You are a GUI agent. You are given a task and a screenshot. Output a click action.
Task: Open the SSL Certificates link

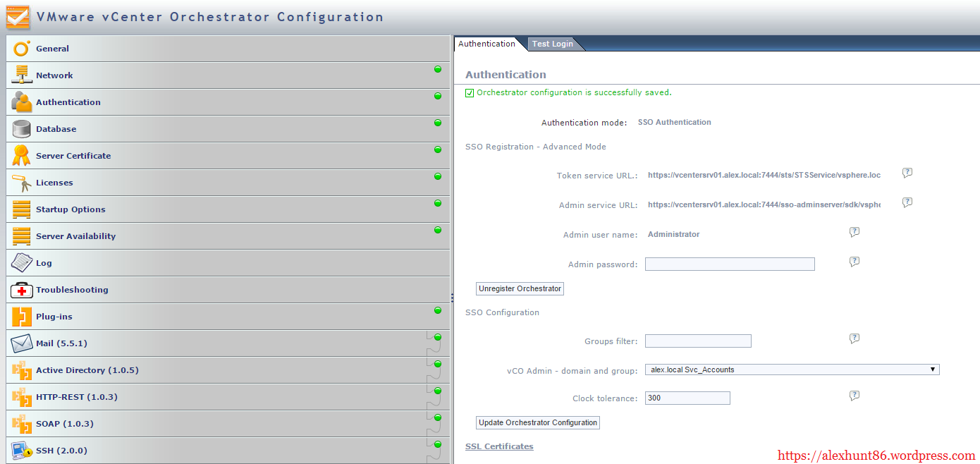(x=499, y=446)
